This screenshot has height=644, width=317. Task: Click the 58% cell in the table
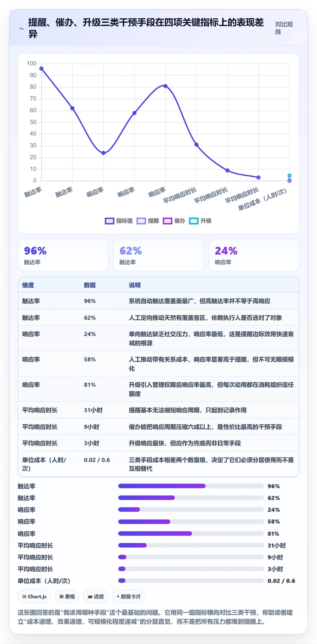pos(90,359)
